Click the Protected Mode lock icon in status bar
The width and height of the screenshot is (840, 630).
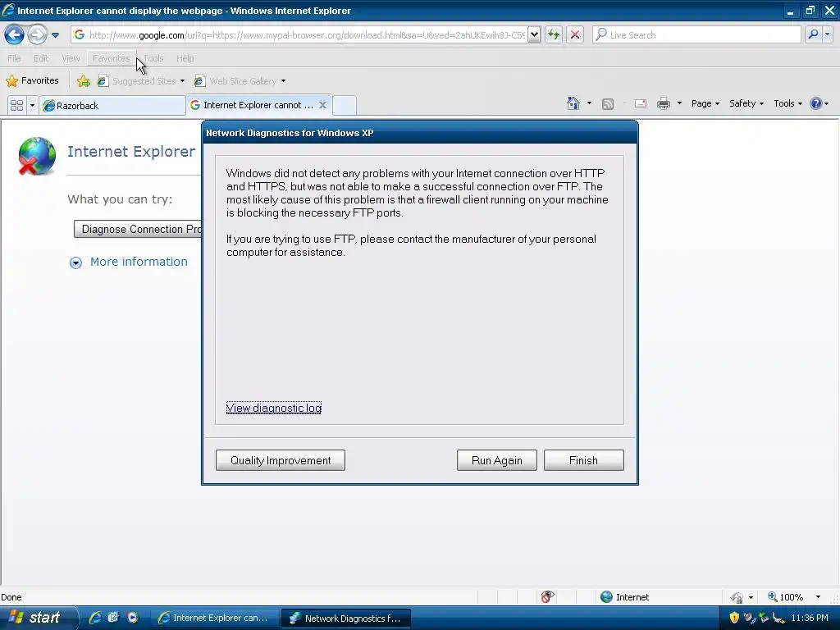(x=737, y=597)
